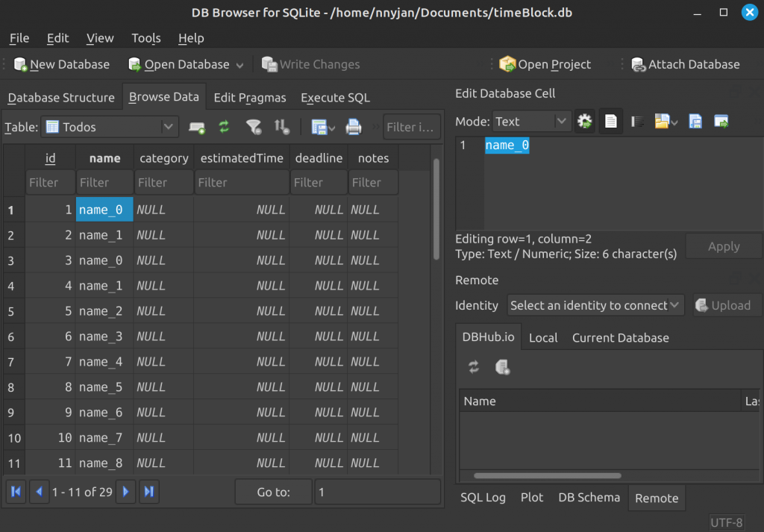Expand the Open Database dropdown arrow
Screen dimensions: 764x532
click(239, 65)
